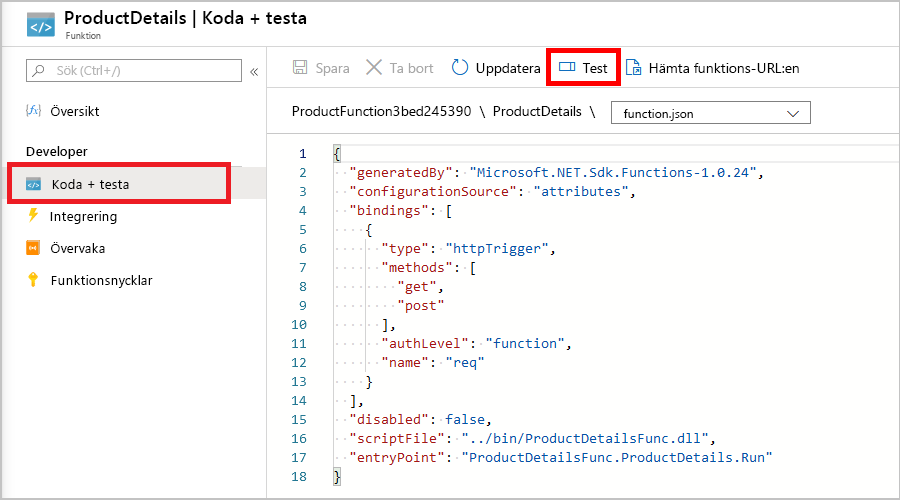Click the Funktion subtitle under title
Screen dimensions: 900x500
(83, 36)
